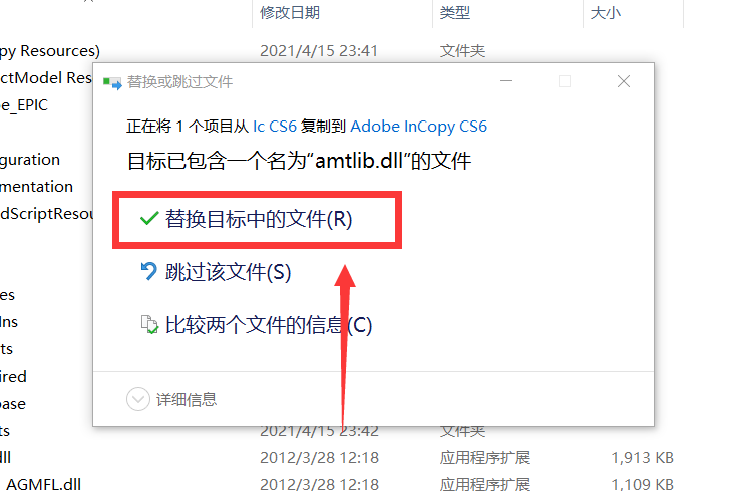
Task: Click the compare files document icon
Action: (x=149, y=324)
